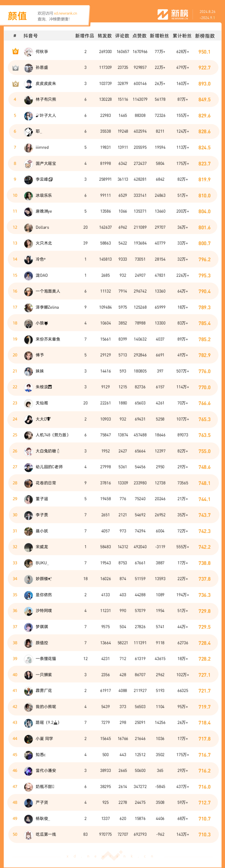225x868 pixels.
Task: Click the 950.1 index score
Action: tap(204, 52)
